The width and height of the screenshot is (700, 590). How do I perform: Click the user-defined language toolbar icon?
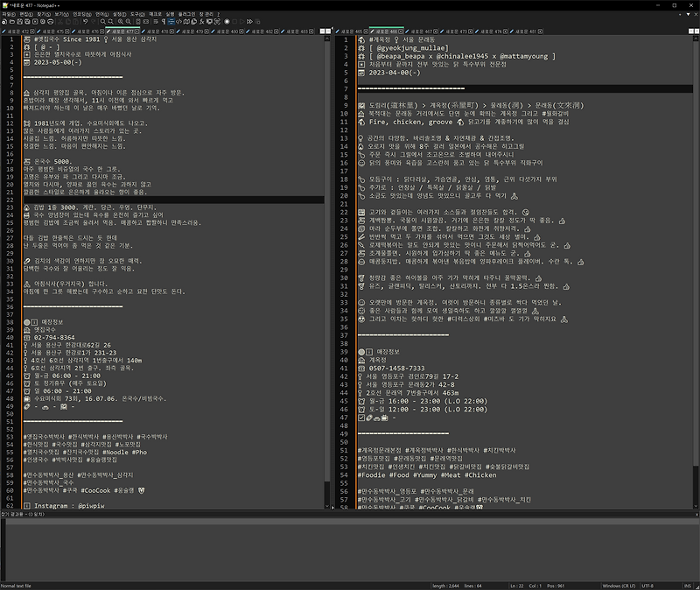coord(179,21)
